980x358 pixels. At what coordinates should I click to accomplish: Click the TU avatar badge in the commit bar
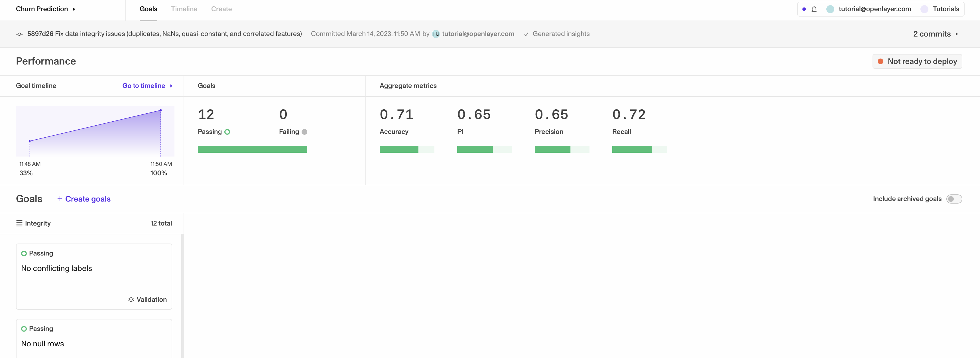click(x=436, y=34)
